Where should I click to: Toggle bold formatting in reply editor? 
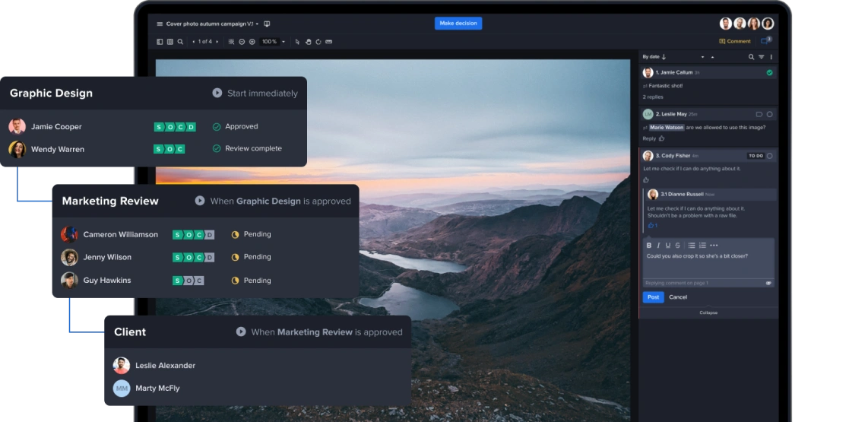tap(648, 246)
